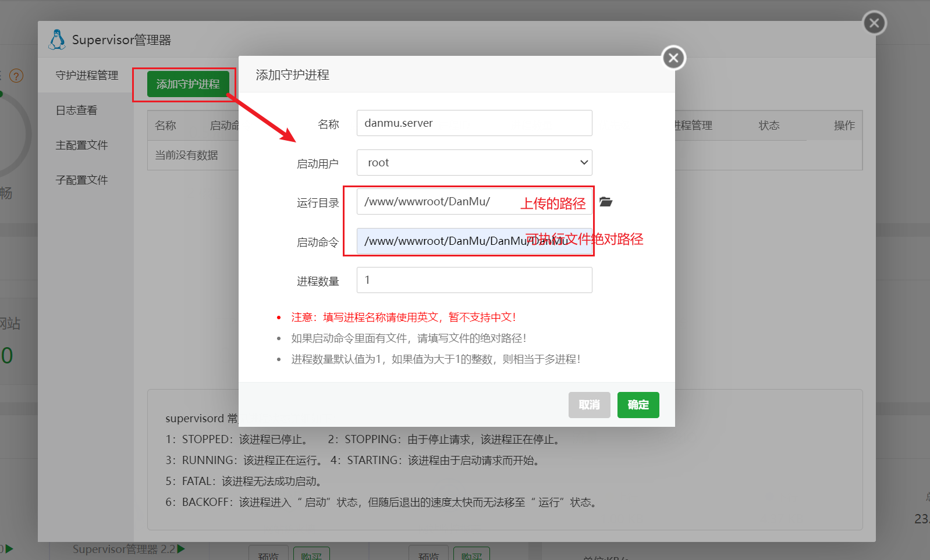Click the 操作 column header
Image resolution: width=930 pixels, height=560 pixels.
point(844,125)
